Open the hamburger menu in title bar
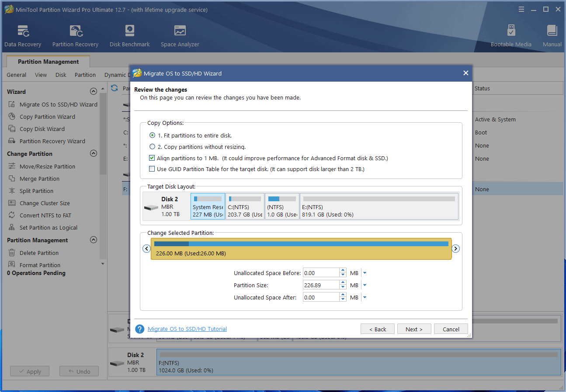This screenshot has width=566, height=392. click(521, 9)
